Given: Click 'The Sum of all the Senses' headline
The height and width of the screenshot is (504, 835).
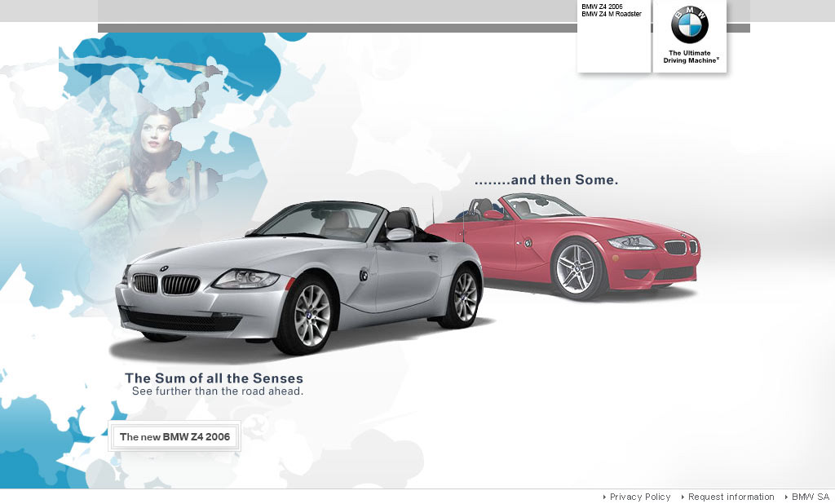Looking at the screenshot, I should click(x=214, y=378).
